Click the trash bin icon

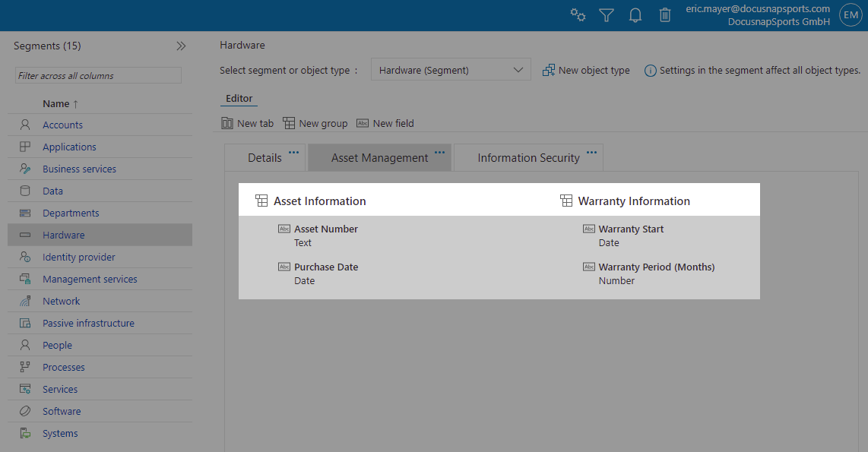[x=665, y=15]
